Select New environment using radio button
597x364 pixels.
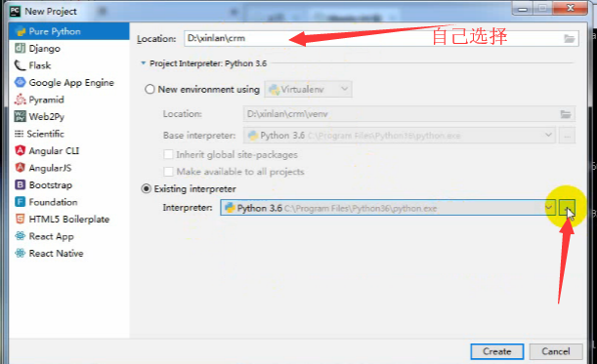[x=149, y=90]
